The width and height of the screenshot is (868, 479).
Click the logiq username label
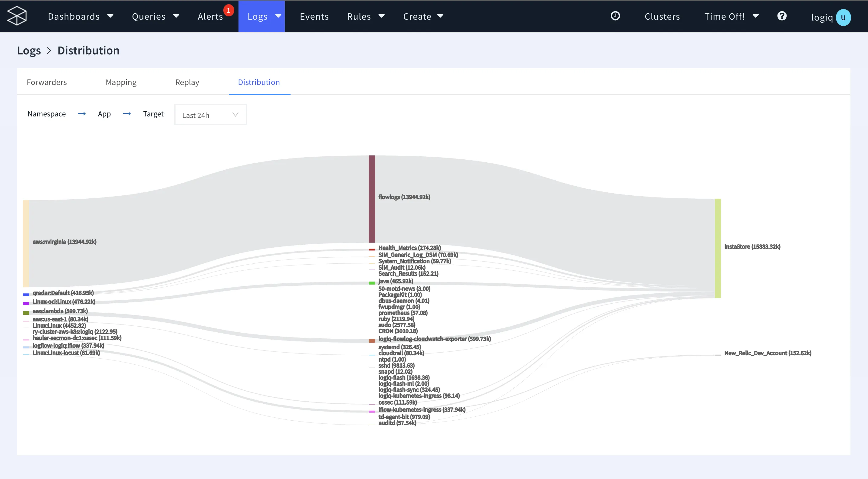(x=822, y=17)
